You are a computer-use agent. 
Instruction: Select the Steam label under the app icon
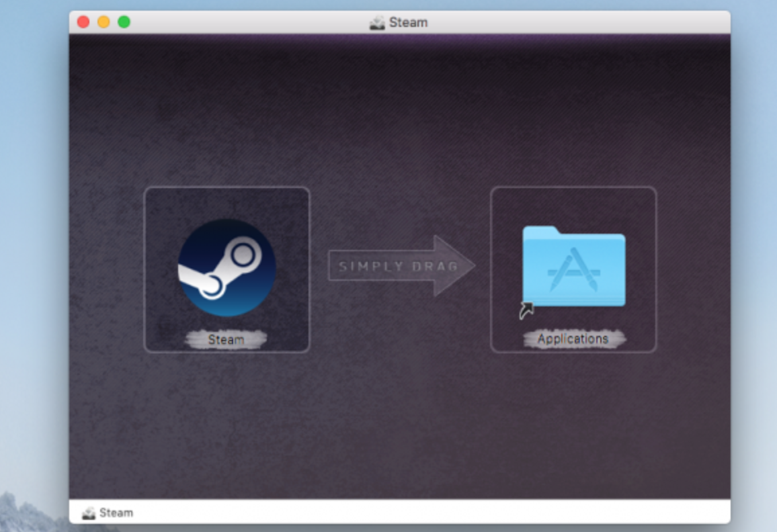tap(227, 339)
